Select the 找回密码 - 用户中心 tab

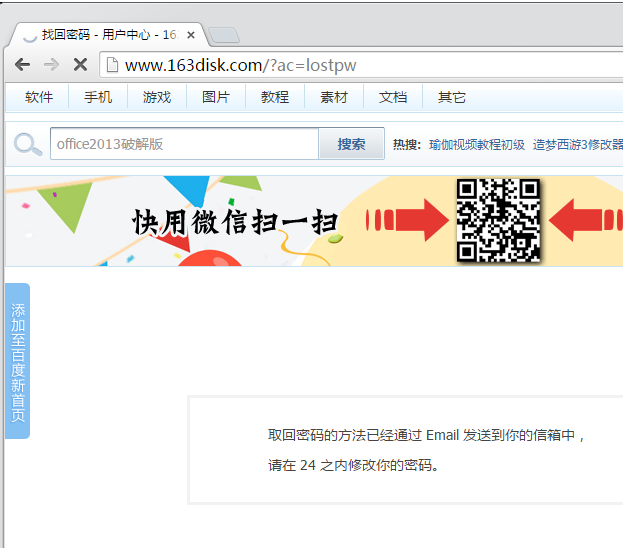pyautogui.click(x=109, y=35)
